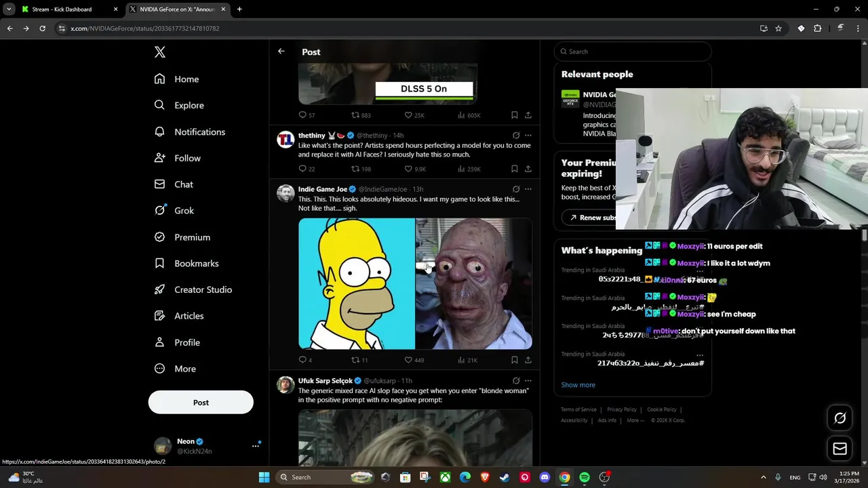Open the floating Grok button
The image size is (868, 488).
[840, 418]
